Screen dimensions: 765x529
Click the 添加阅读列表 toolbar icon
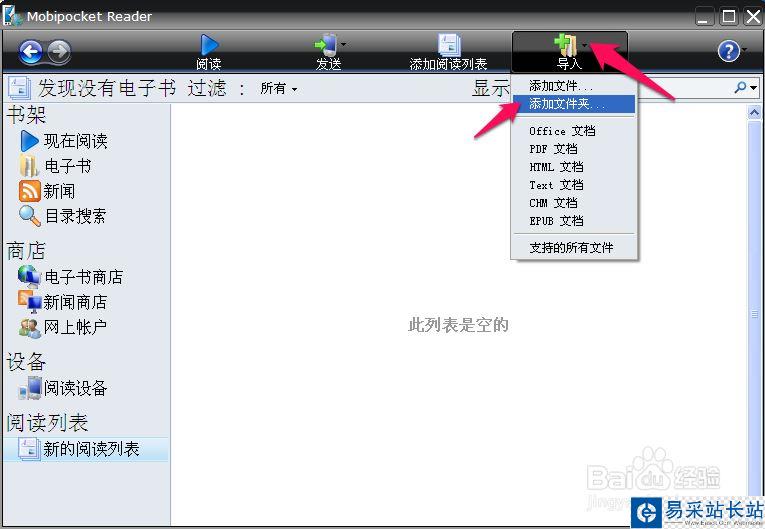(x=448, y=44)
